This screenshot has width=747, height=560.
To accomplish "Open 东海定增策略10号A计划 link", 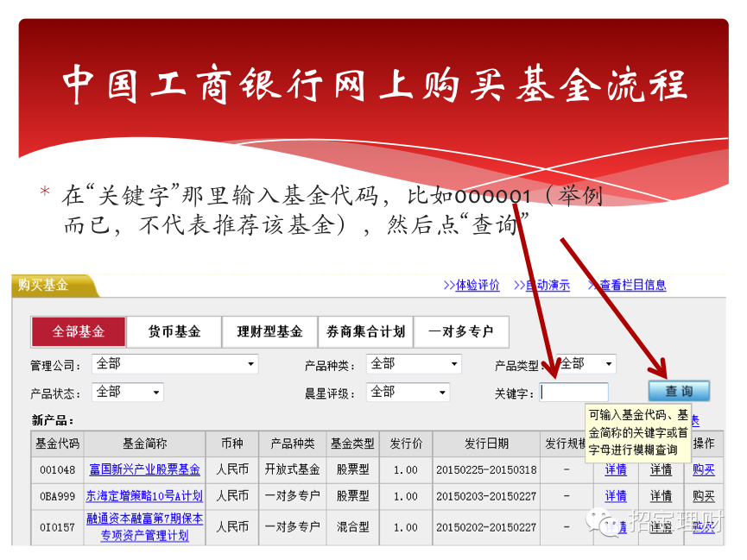I will coord(144,495).
